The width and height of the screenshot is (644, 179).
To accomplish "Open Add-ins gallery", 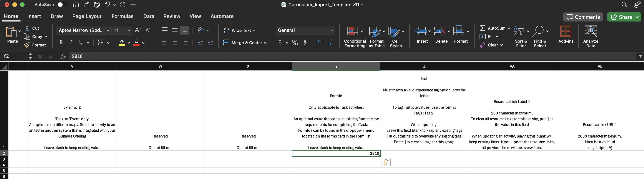I will pyautogui.click(x=566, y=34).
